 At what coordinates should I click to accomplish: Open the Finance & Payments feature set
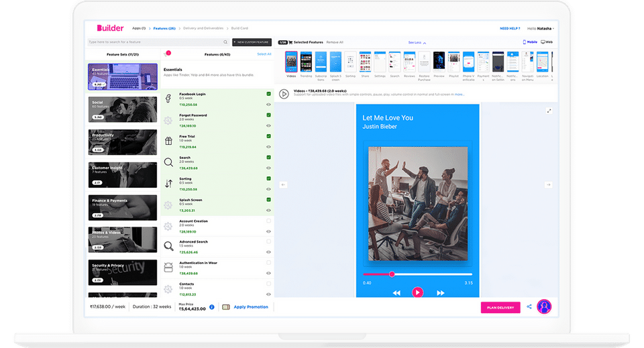click(x=122, y=208)
